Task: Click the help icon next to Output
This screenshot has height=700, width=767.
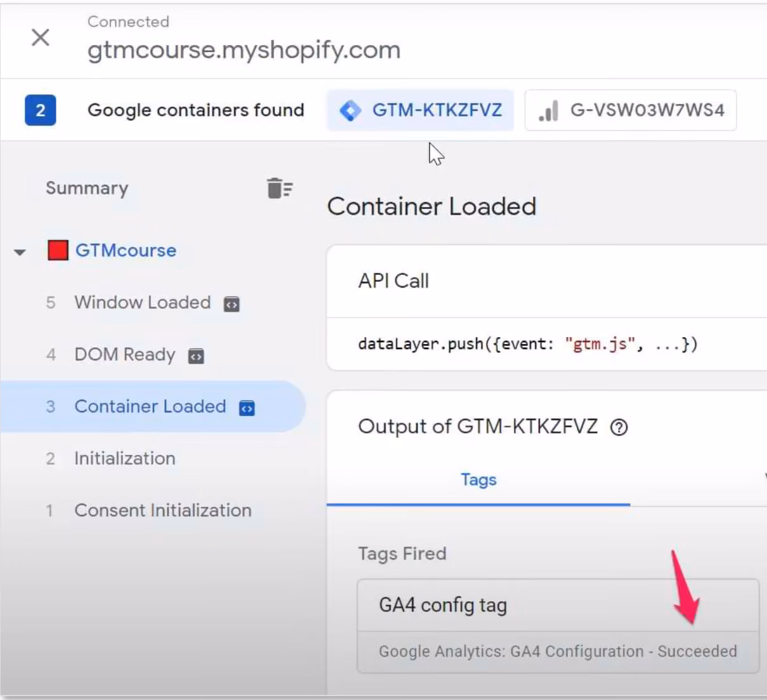Action: (x=619, y=428)
